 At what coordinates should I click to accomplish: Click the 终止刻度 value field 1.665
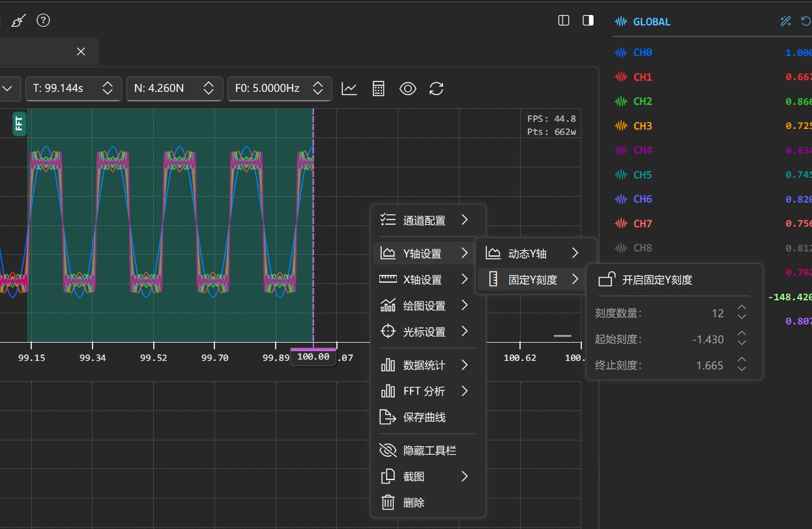tap(710, 365)
